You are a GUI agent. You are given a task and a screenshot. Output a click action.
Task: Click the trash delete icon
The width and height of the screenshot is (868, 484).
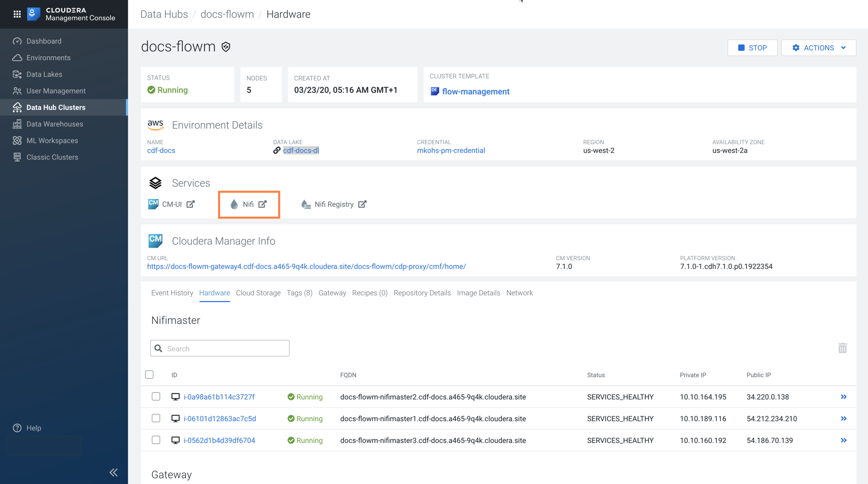click(x=842, y=348)
